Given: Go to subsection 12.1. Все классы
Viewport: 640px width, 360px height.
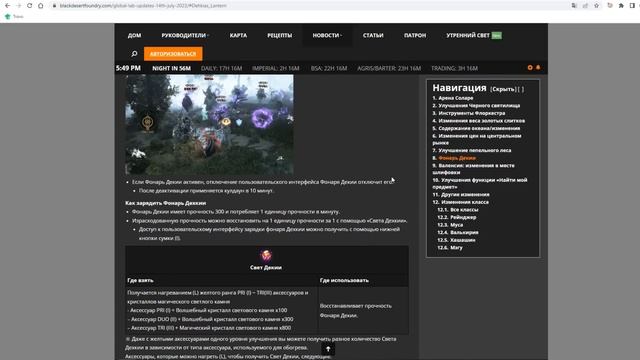Looking at the screenshot, I should (x=458, y=210).
